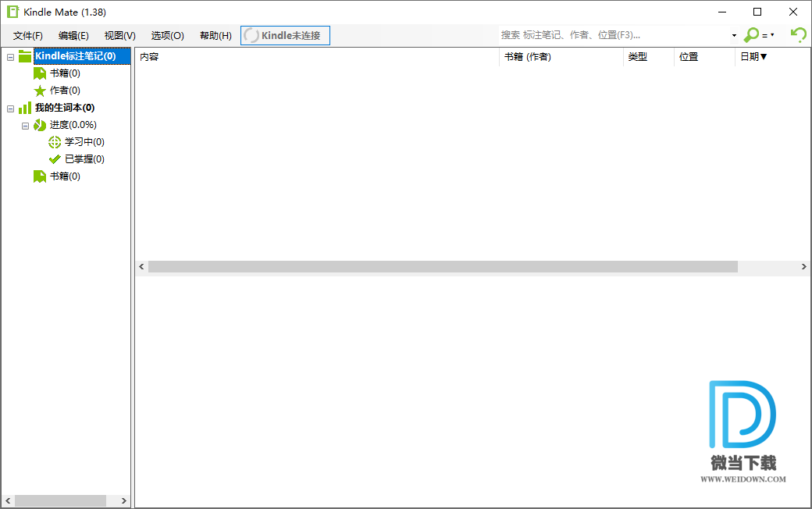This screenshot has height=509, width=812.
Task: Sort by the 日期 column header
Action: pyautogui.click(x=771, y=57)
